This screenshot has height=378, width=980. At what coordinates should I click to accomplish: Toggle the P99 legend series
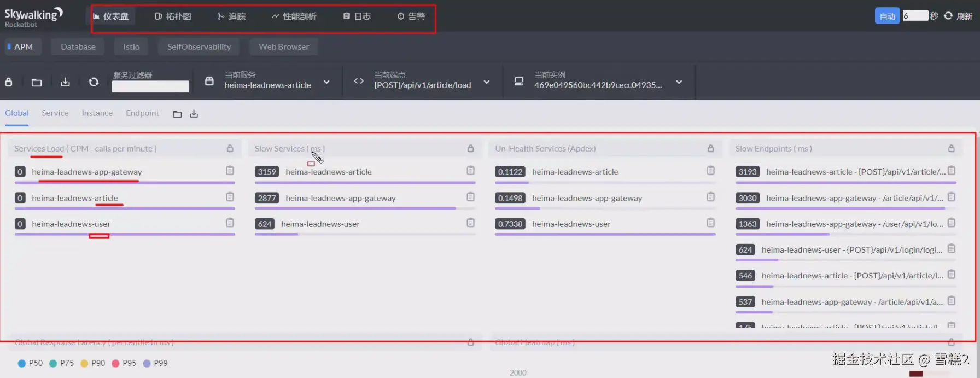[155, 363]
